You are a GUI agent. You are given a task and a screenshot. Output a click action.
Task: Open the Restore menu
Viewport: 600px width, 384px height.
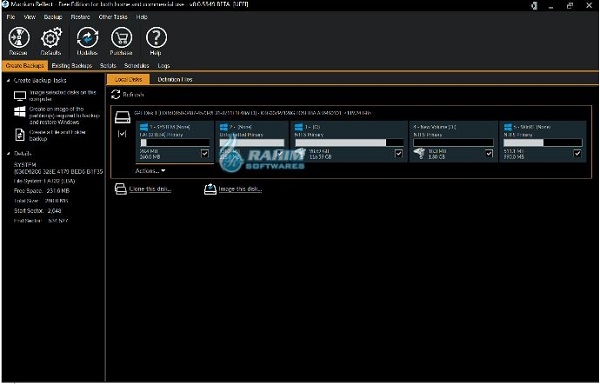click(80, 17)
